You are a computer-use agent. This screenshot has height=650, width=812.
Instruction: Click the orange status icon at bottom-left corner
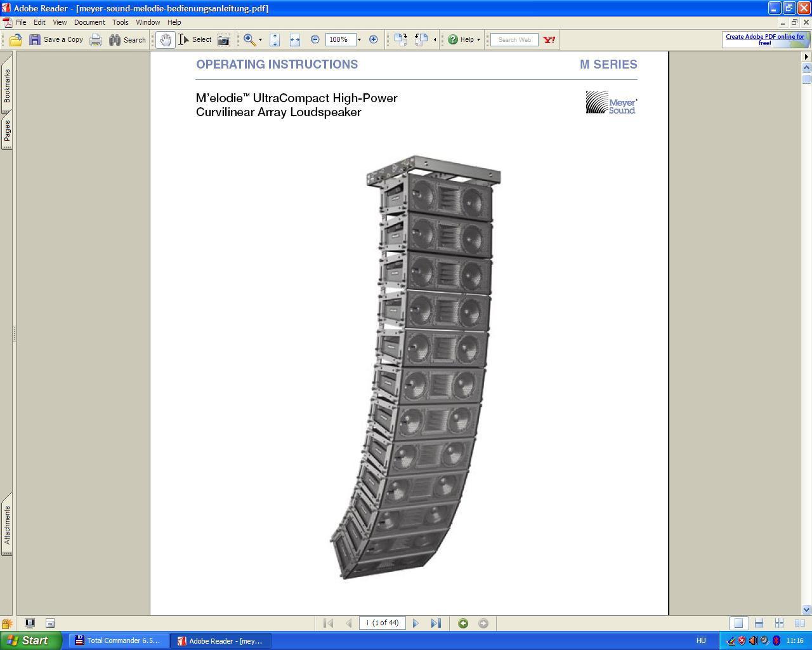click(7, 624)
